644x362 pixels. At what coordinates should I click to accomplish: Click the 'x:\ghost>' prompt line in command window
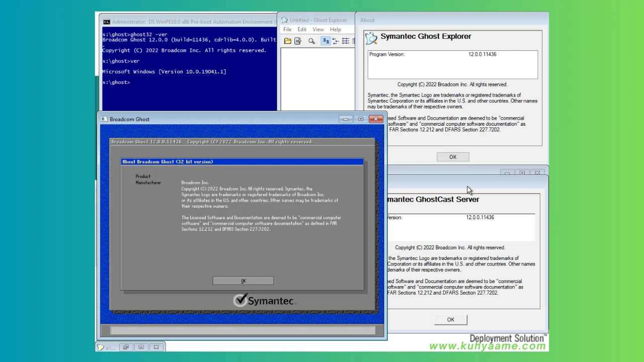click(x=116, y=82)
